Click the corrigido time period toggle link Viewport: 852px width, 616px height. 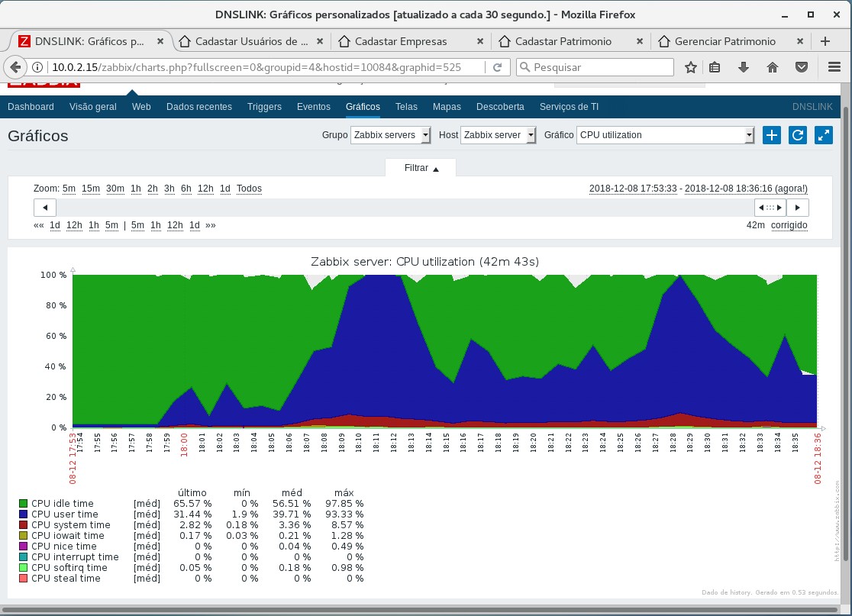tap(789, 225)
